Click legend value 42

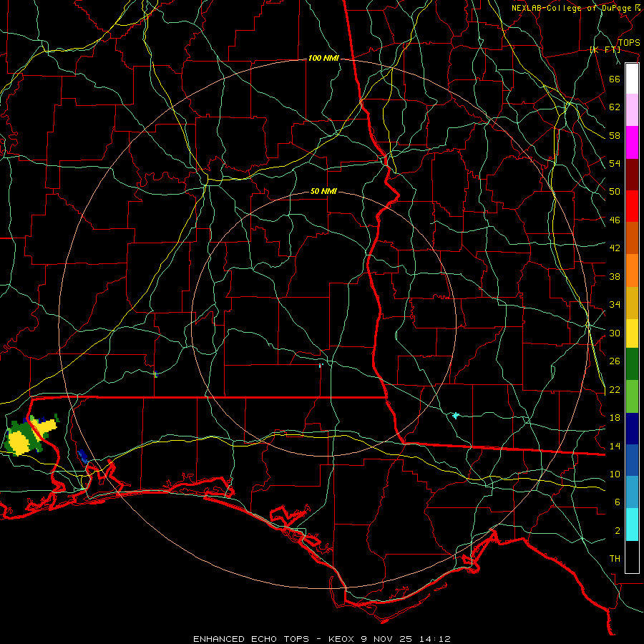615,248
